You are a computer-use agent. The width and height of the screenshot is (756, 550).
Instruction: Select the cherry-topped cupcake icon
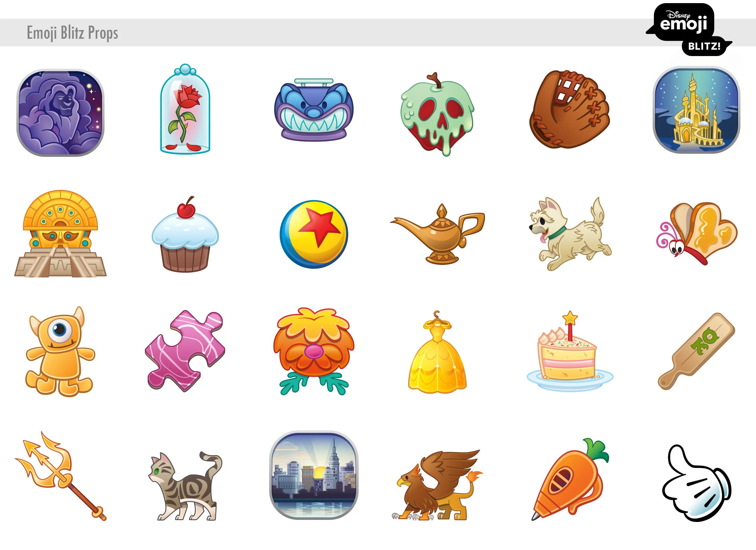(185, 235)
